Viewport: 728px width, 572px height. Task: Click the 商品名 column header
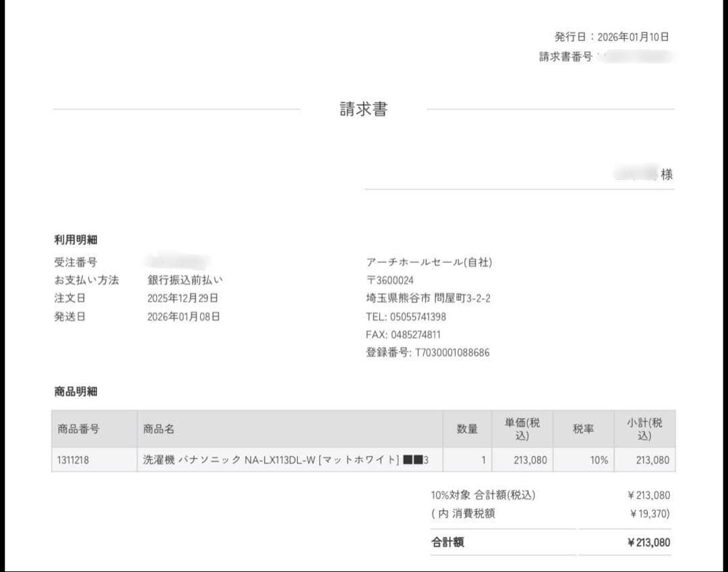pos(158,428)
